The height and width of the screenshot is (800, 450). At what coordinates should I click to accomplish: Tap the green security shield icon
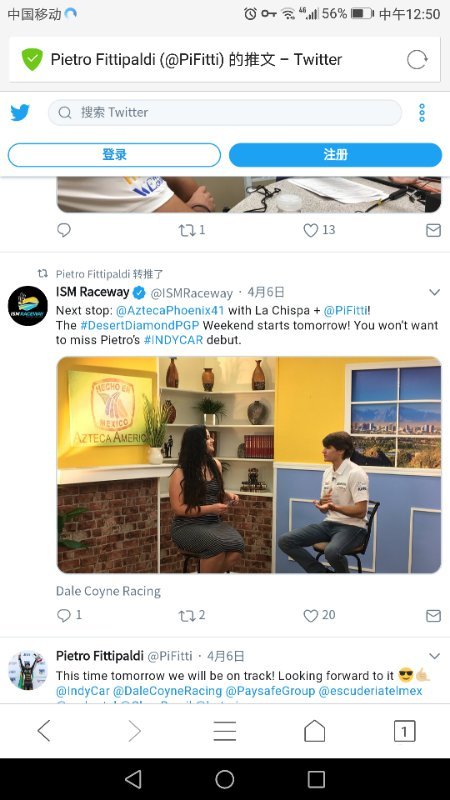(32, 59)
